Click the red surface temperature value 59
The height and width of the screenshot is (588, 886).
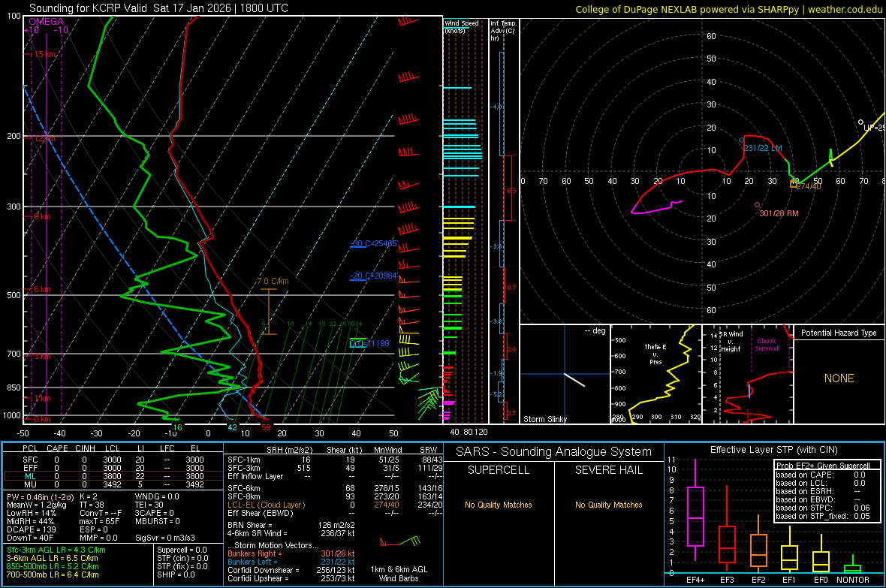click(266, 427)
